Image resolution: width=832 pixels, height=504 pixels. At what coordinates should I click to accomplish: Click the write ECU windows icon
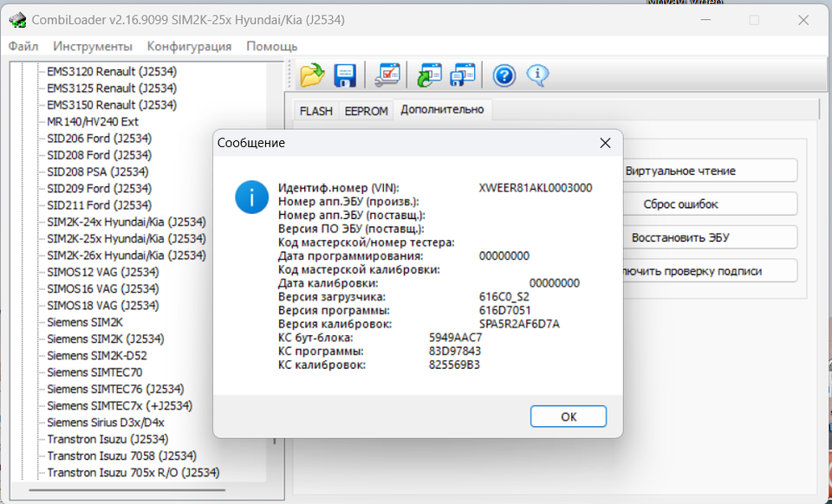tap(463, 74)
